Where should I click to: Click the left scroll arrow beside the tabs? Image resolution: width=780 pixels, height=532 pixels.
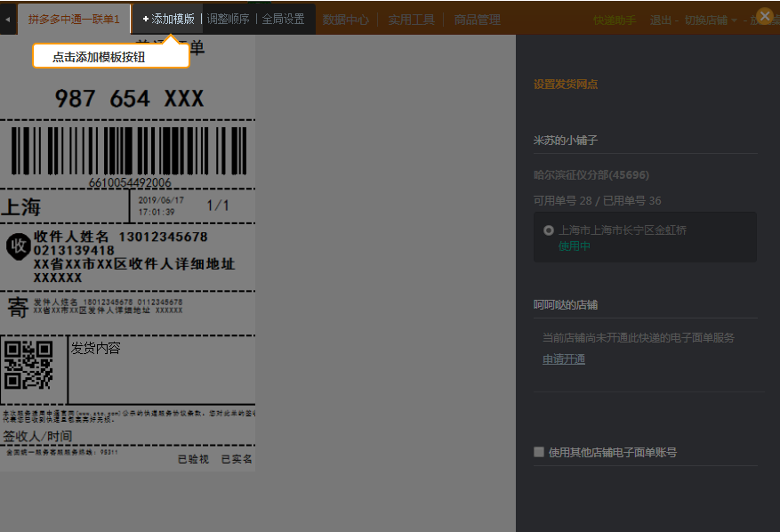pos(8,19)
